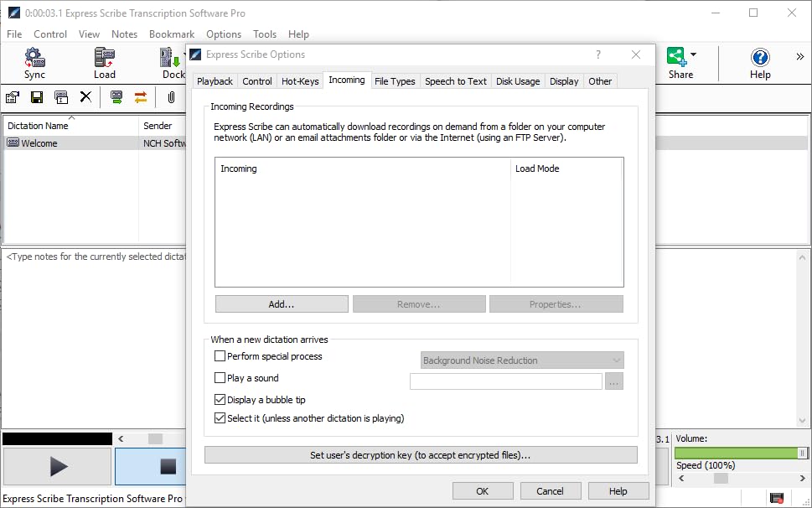This screenshot has width=812, height=508.
Task: Click Set user's decryption key button
Action: [421, 455]
